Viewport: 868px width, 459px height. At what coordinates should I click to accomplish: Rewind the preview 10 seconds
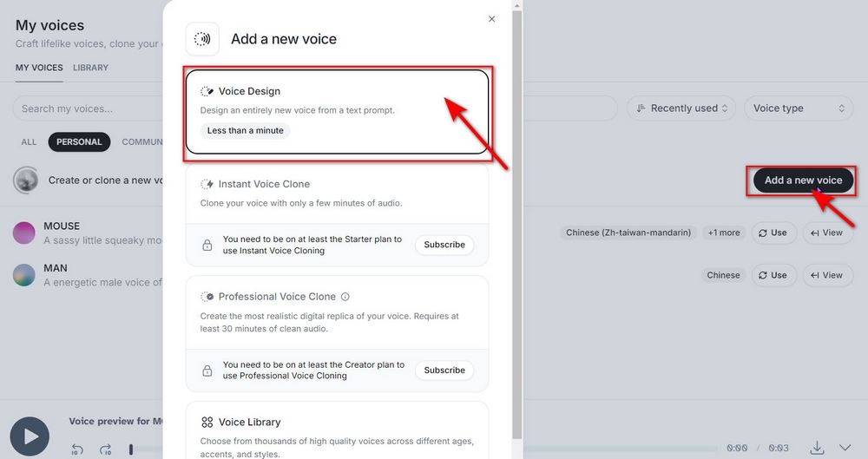click(x=77, y=449)
